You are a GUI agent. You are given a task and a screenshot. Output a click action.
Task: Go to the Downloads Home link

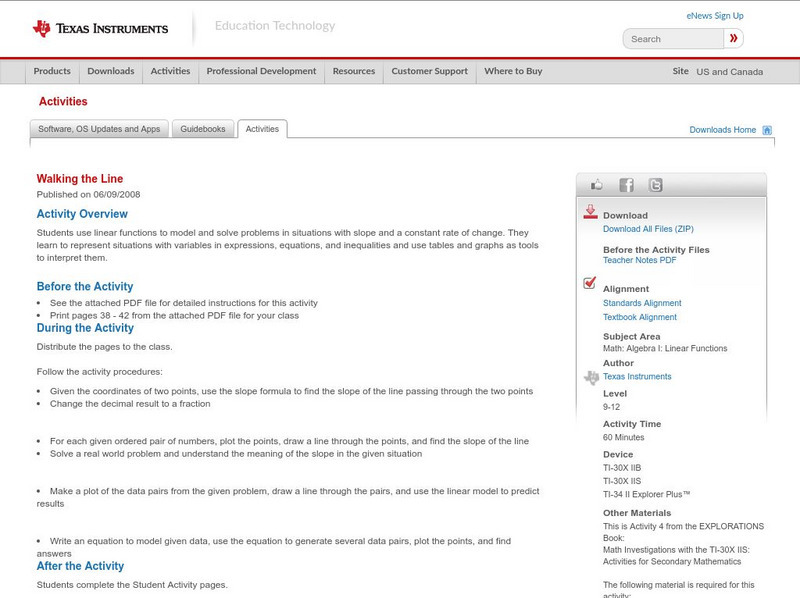coord(722,130)
